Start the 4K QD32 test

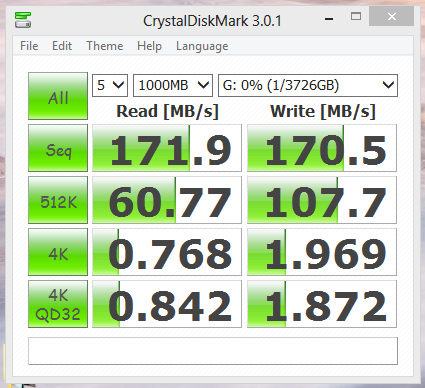pos(58,304)
